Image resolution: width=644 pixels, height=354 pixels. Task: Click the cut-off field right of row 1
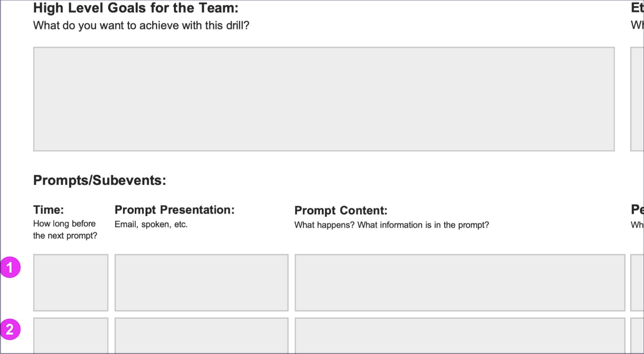point(637,283)
